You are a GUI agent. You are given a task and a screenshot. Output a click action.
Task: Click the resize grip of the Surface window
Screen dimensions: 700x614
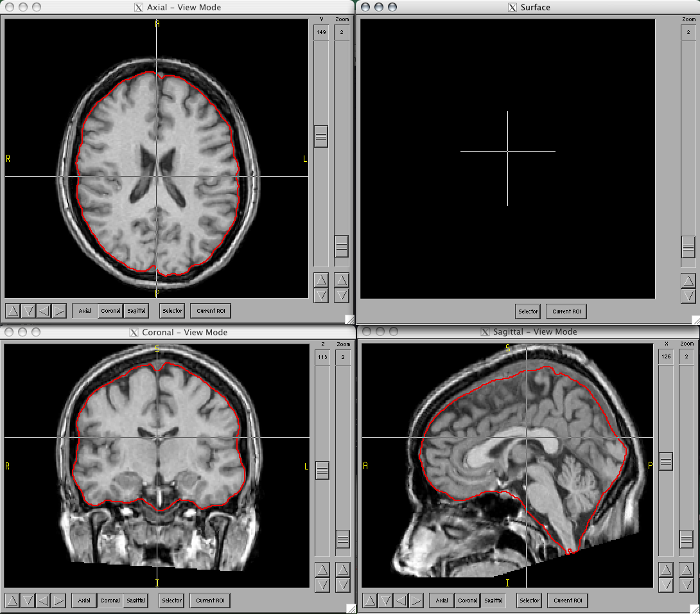[696, 319]
